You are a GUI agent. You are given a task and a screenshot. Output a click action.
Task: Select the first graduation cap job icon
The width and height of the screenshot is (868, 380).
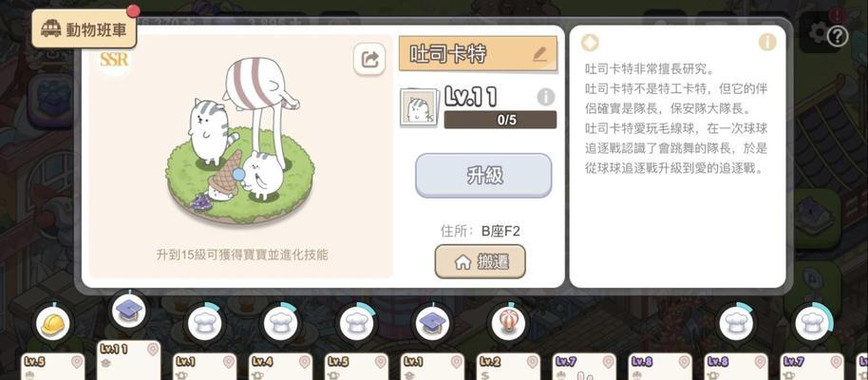(129, 312)
